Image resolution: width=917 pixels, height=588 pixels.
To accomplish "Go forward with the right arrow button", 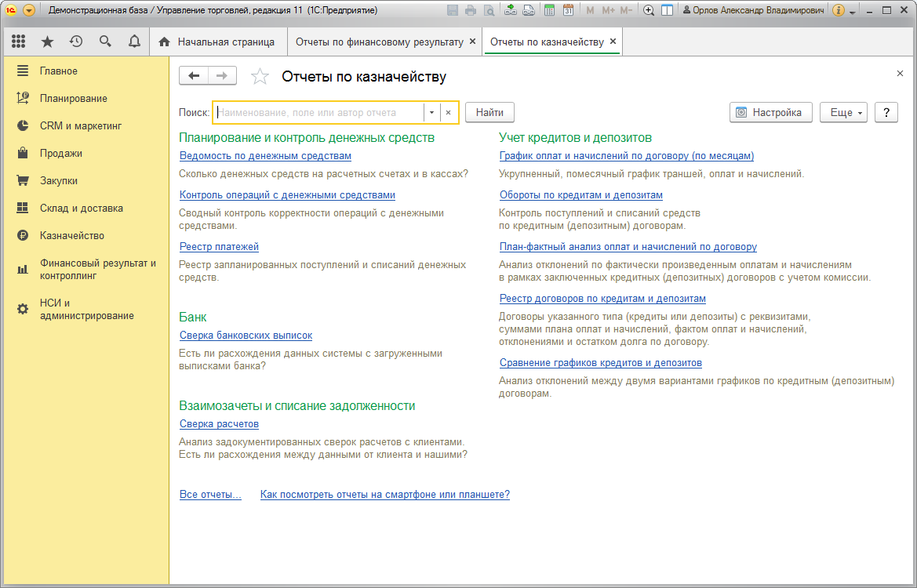I will coord(222,76).
